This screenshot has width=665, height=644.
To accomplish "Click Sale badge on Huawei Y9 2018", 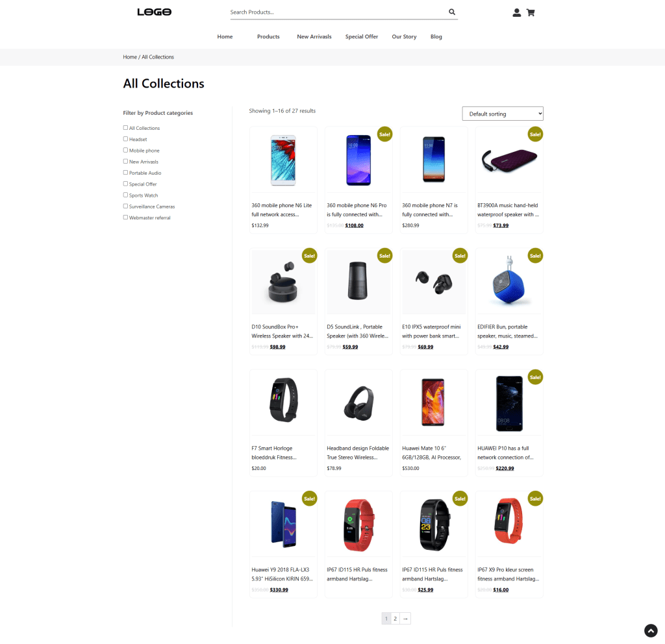I will click(x=310, y=499).
